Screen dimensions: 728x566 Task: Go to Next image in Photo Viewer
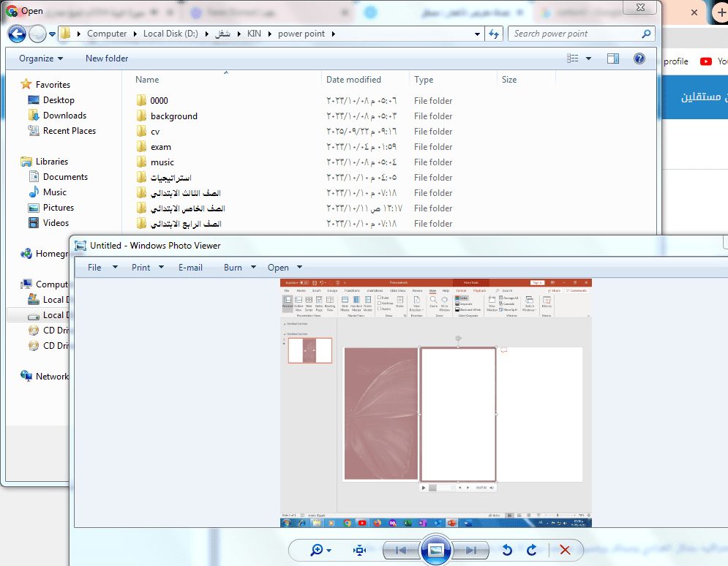point(470,550)
